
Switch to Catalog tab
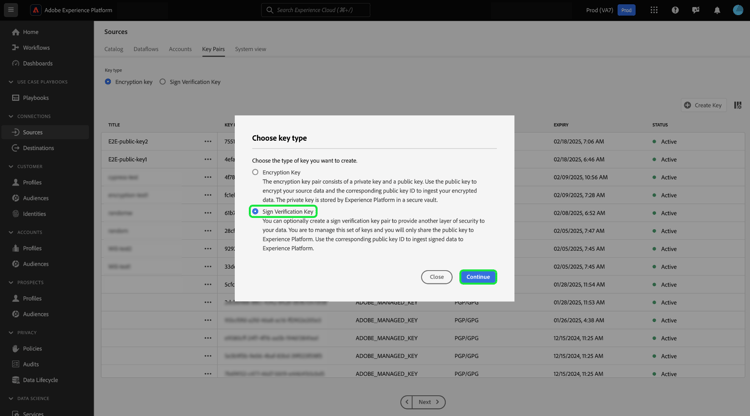pos(114,49)
